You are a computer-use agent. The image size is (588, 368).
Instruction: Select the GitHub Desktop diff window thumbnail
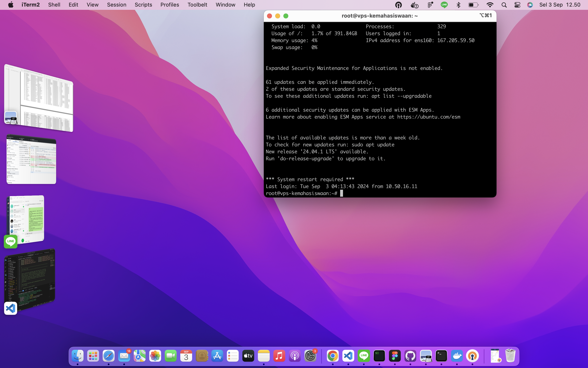31,159
